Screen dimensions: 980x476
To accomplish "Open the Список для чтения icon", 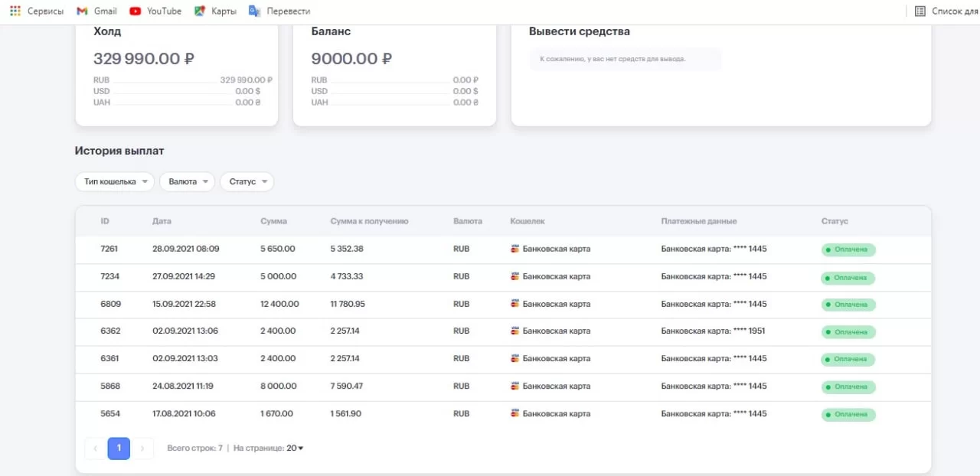I will 920,11.
